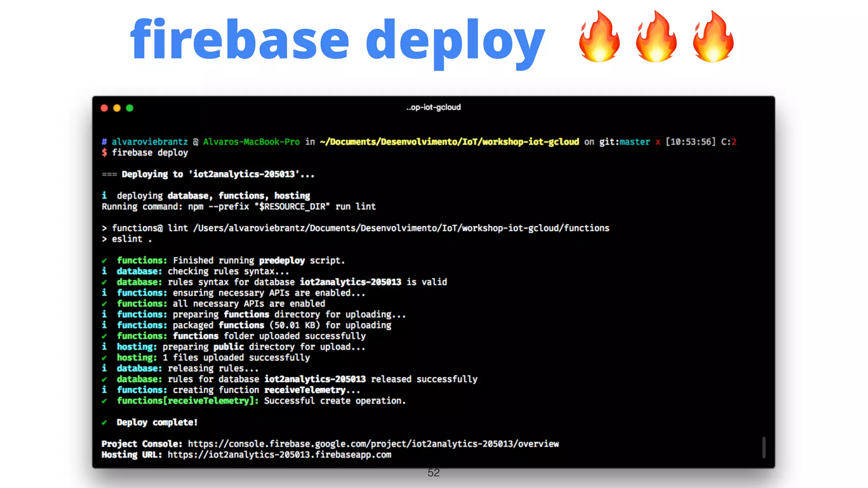Click 'rules syntax for database' valid line
This screenshot has width=868, height=488.
click(x=274, y=282)
